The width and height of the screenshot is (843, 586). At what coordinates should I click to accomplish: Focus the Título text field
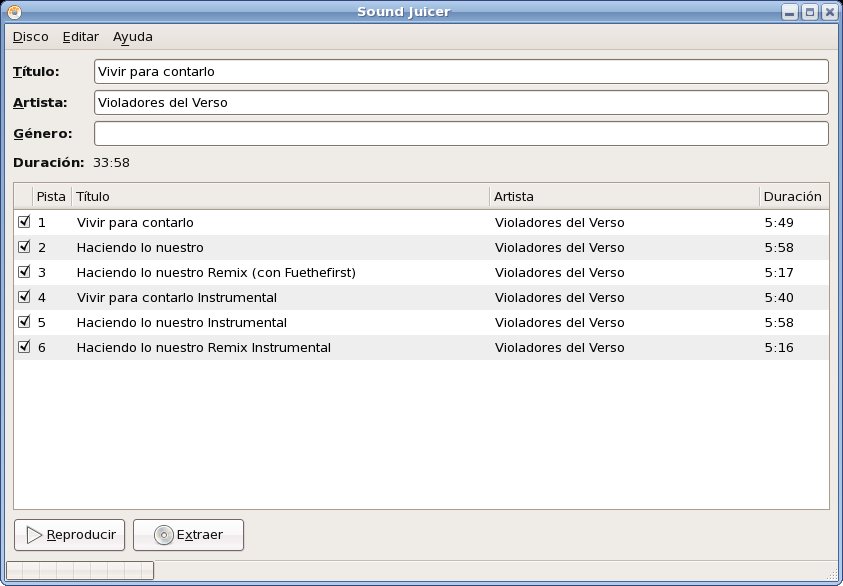460,72
